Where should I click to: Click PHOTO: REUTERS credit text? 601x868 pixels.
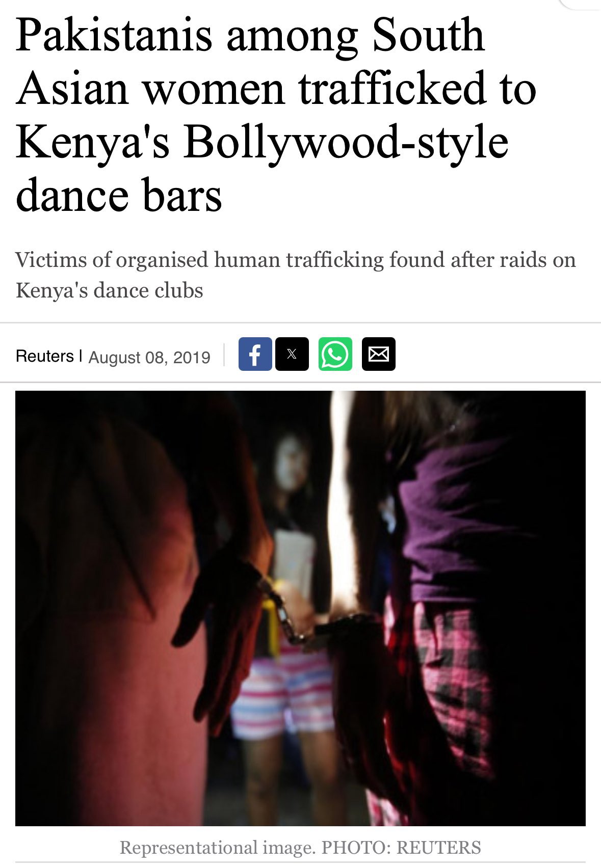click(x=401, y=848)
